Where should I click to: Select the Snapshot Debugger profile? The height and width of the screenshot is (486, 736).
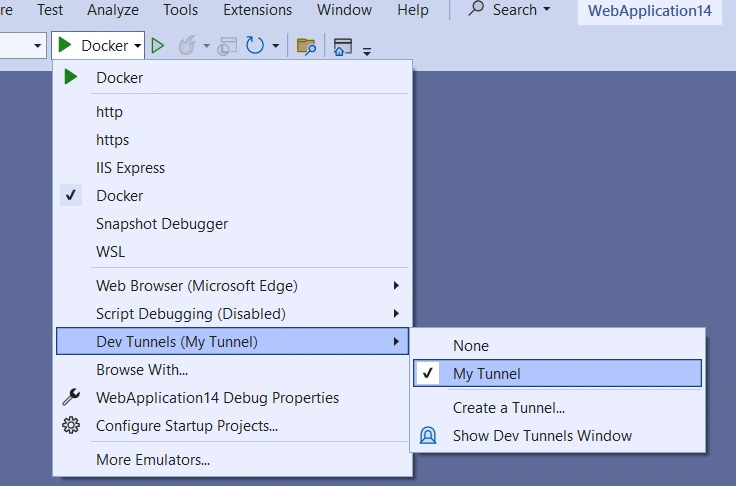232,224
